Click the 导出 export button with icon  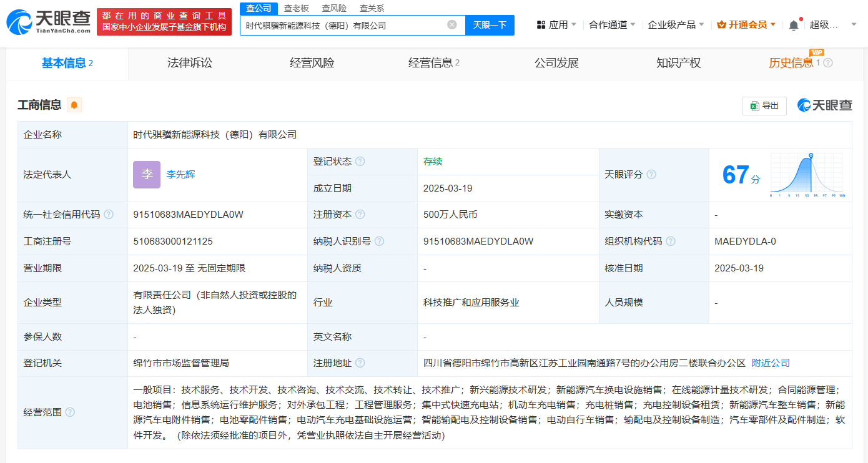(x=764, y=105)
